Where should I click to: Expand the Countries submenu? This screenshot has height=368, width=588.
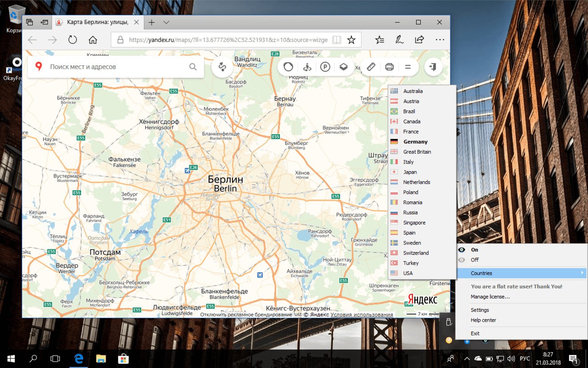[481, 273]
